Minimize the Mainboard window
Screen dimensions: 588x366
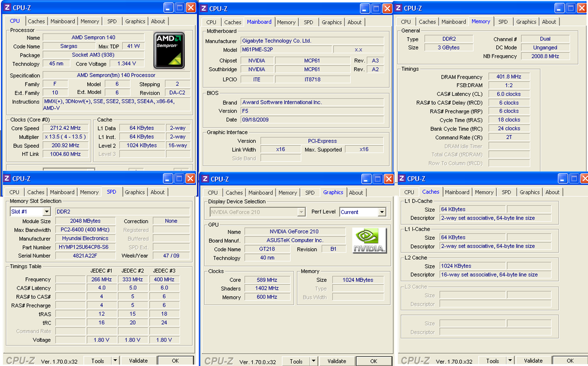[365, 8]
